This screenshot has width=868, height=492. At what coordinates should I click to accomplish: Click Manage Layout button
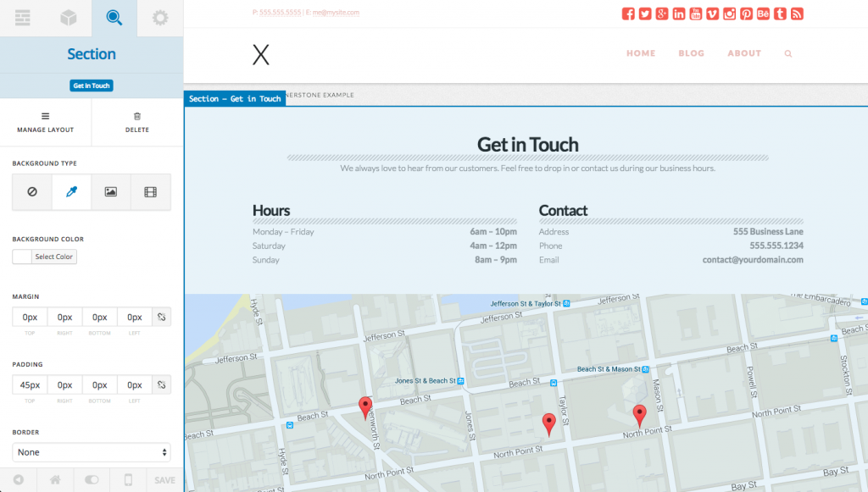coord(46,123)
